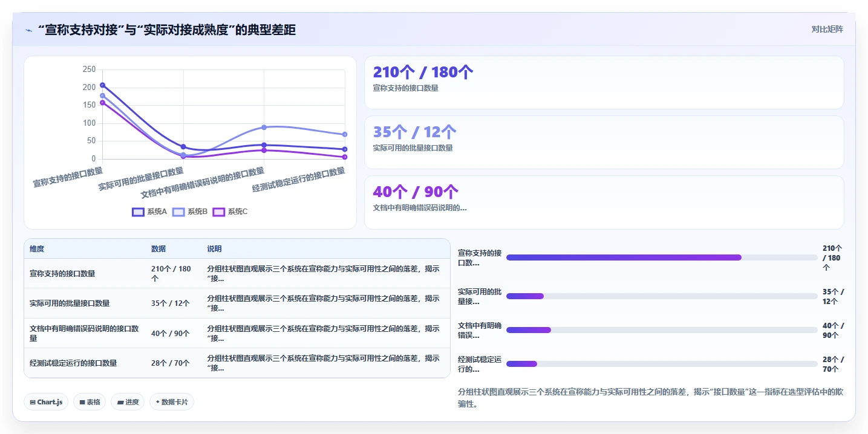Screen dimensions: 868x434
Task: Click progress value 210个 / 180个 on right
Action: tap(833, 257)
